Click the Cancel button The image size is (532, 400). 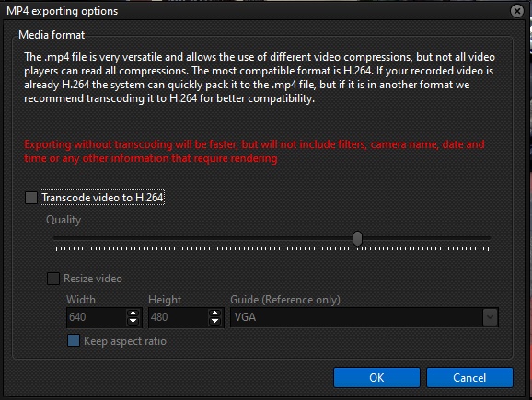469,377
